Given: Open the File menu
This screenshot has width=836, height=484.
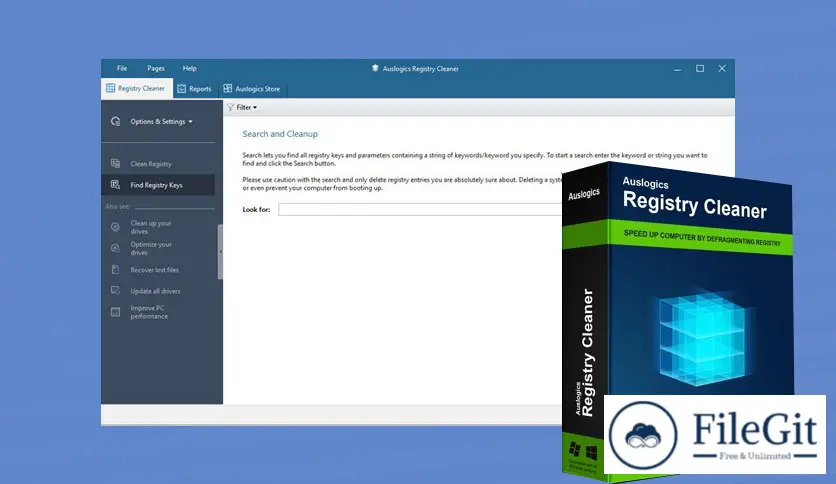Looking at the screenshot, I should [122, 68].
